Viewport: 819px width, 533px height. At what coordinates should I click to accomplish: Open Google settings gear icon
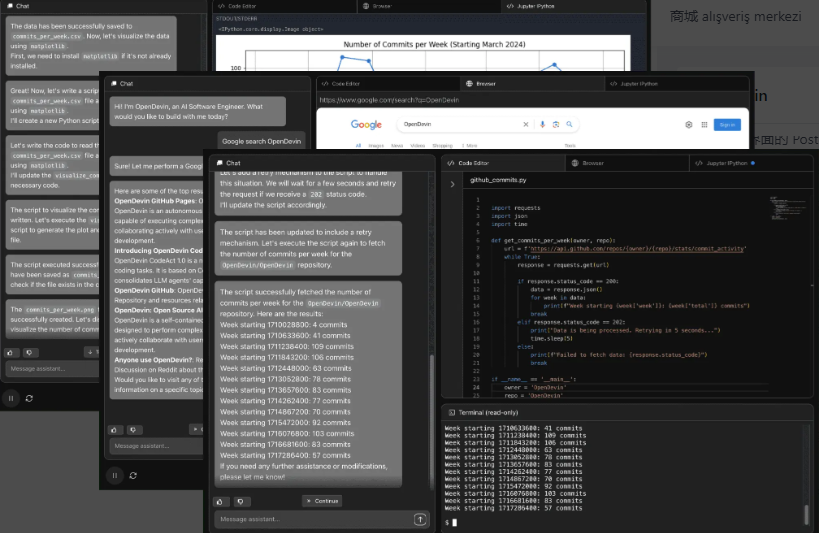click(x=689, y=124)
